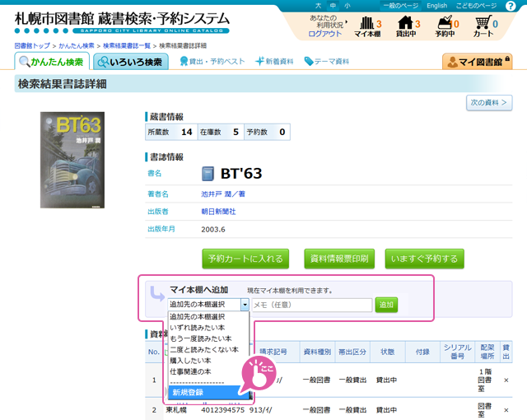The width and height of the screenshot is (527, 420).
Task: Open 貸出・予約ベスト
Action: [x=212, y=62]
